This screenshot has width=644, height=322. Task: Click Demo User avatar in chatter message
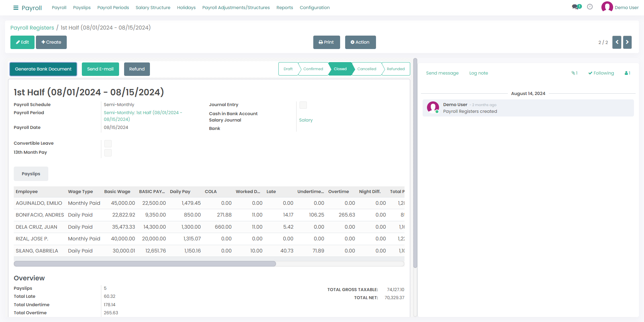pyautogui.click(x=433, y=107)
